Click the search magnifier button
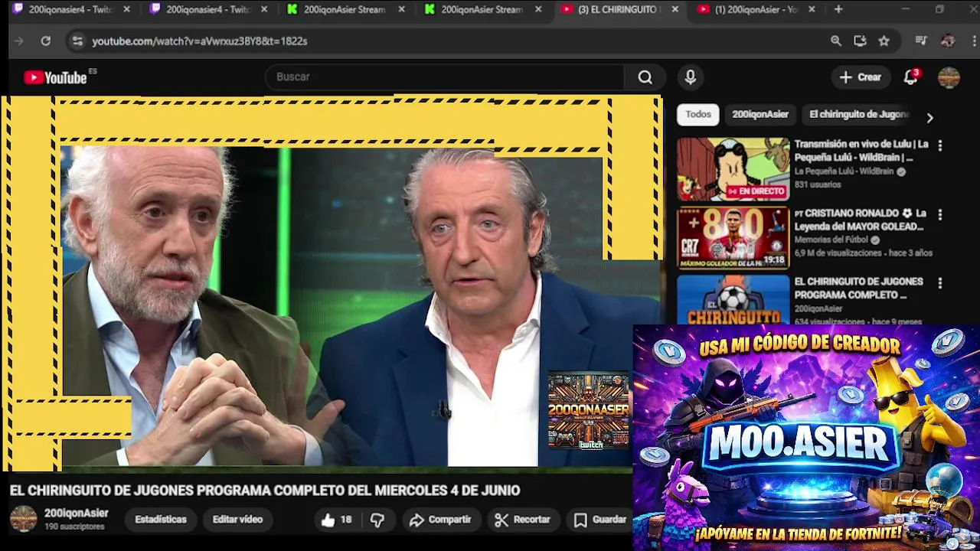This screenshot has width=980, height=551. [645, 77]
